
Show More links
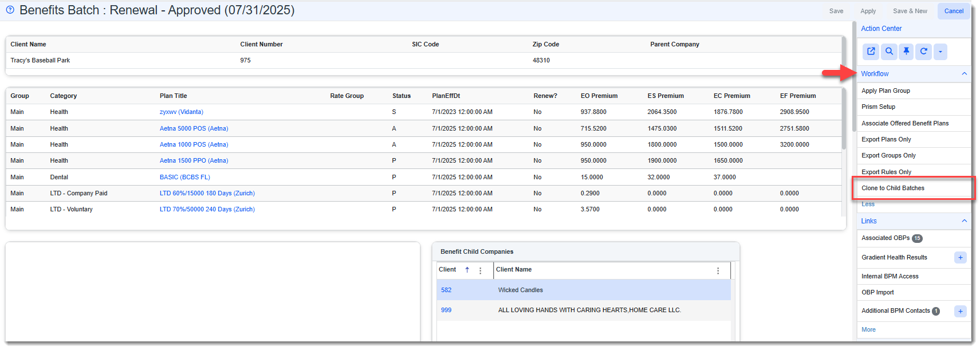[868, 330]
